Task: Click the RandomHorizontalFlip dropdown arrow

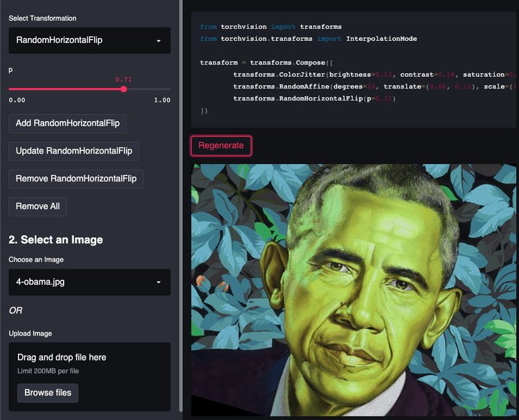Action: 158,41
